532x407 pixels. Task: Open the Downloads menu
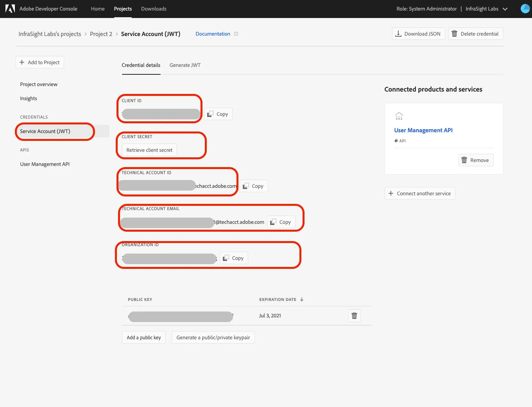154,9
